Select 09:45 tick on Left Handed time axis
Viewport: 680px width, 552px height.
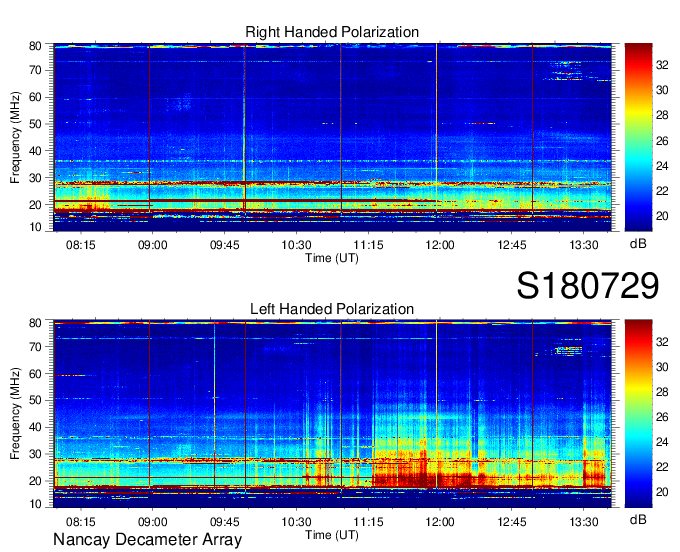(x=225, y=522)
